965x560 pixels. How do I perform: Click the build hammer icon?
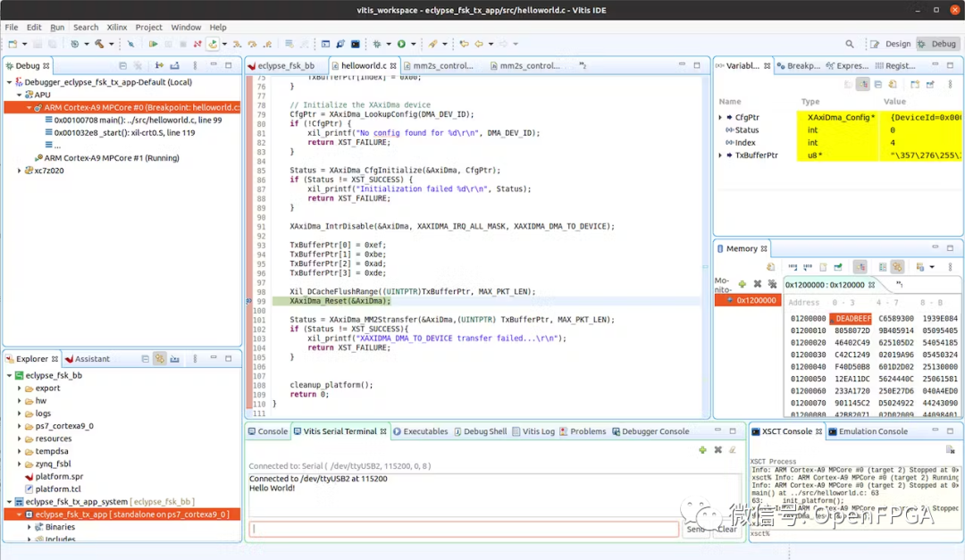coord(98,44)
